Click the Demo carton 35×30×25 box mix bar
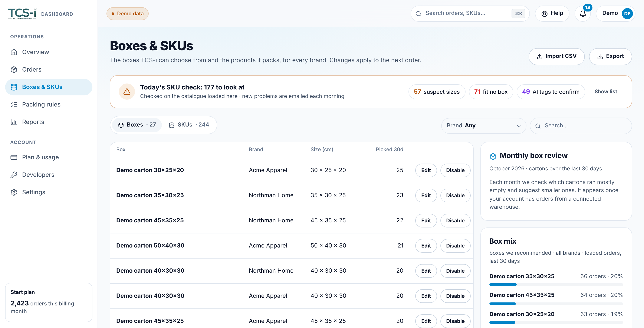 coord(556,285)
